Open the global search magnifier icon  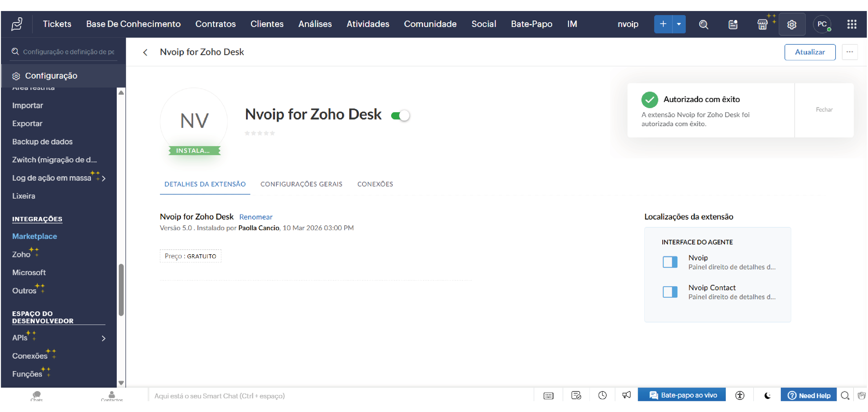point(703,24)
